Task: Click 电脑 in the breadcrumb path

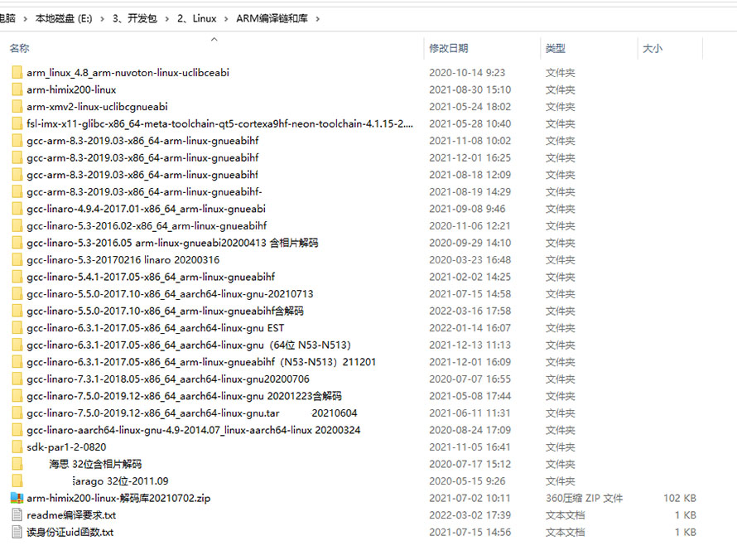Action: [x=8, y=17]
